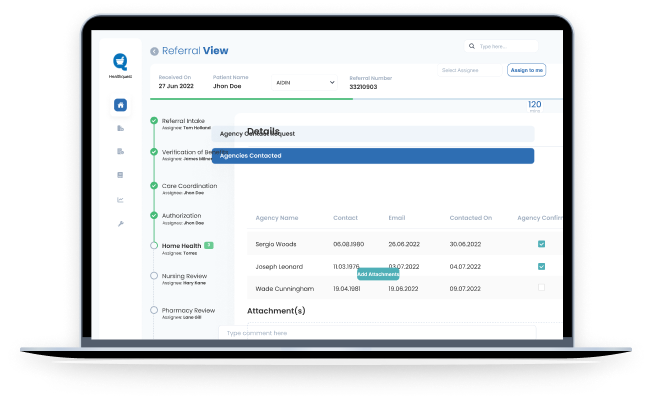Image resolution: width=652 pixels, height=400 pixels.
Task: Uncheck Sergio Woods agency confirmation checkbox
Action: (541, 244)
